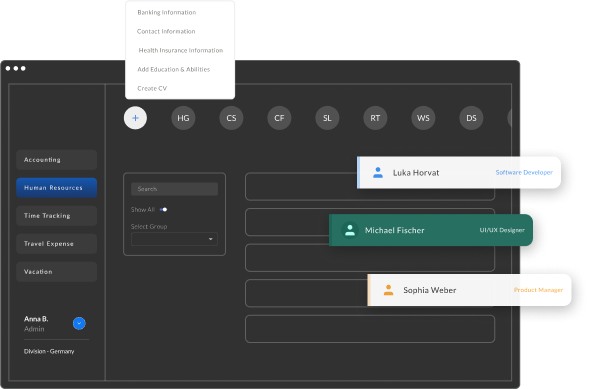Select the CF avatar circle
This screenshot has height=389, width=589.
click(279, 118)
